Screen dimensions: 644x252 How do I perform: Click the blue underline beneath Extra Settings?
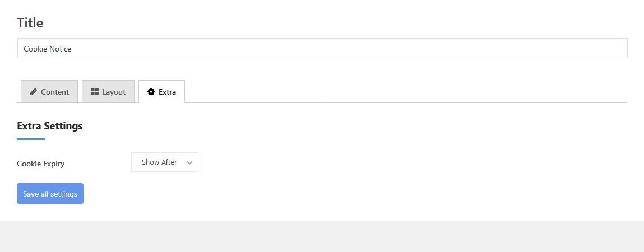pos(31,139)
